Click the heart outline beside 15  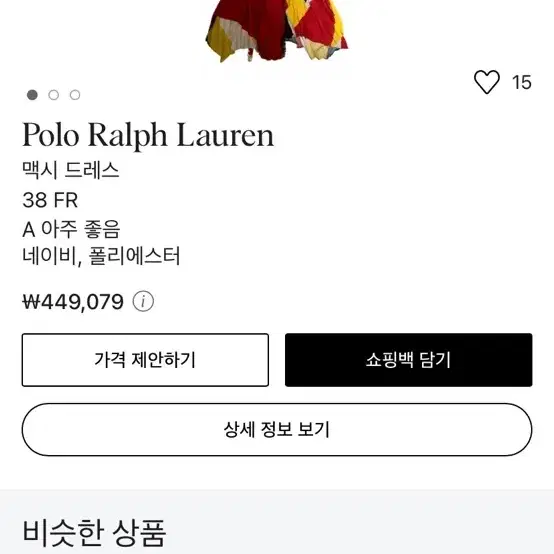pos(487,82)
